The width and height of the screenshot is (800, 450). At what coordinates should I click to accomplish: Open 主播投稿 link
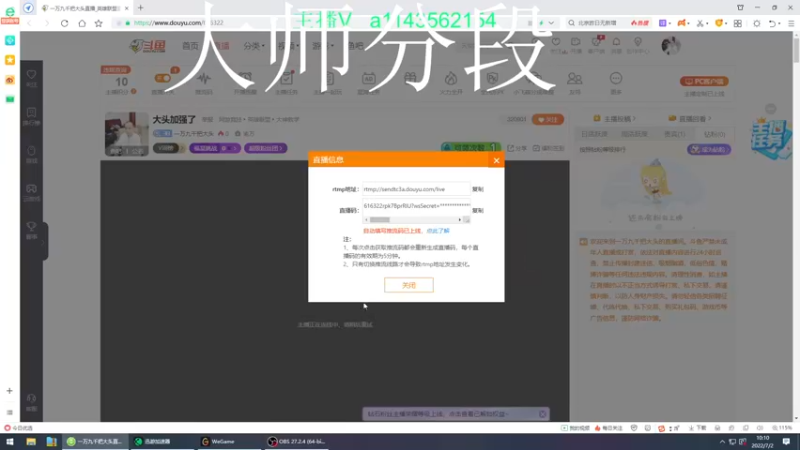614,118
